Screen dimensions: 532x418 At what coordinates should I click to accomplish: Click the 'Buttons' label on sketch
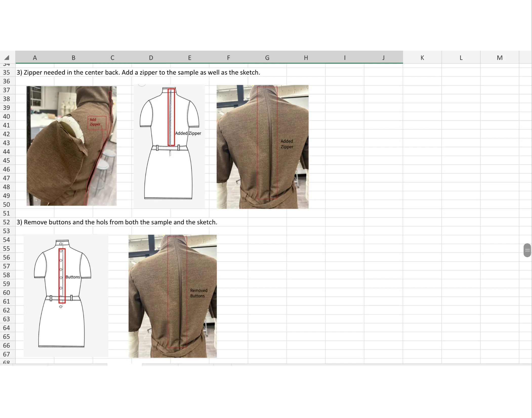[x=73, y=277]
